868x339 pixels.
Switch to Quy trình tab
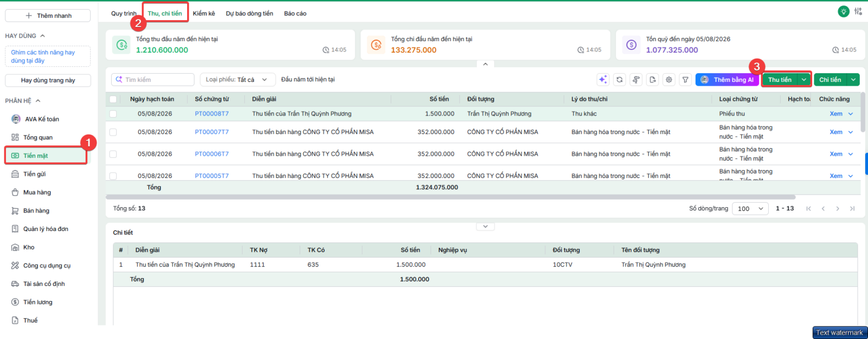(x=124, y=14)
